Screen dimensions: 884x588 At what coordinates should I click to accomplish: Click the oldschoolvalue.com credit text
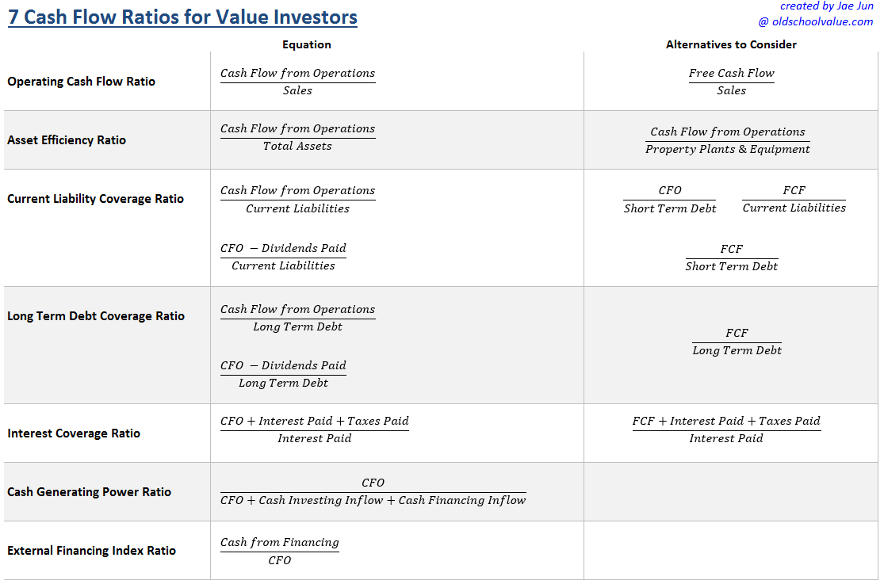[816, 21]
